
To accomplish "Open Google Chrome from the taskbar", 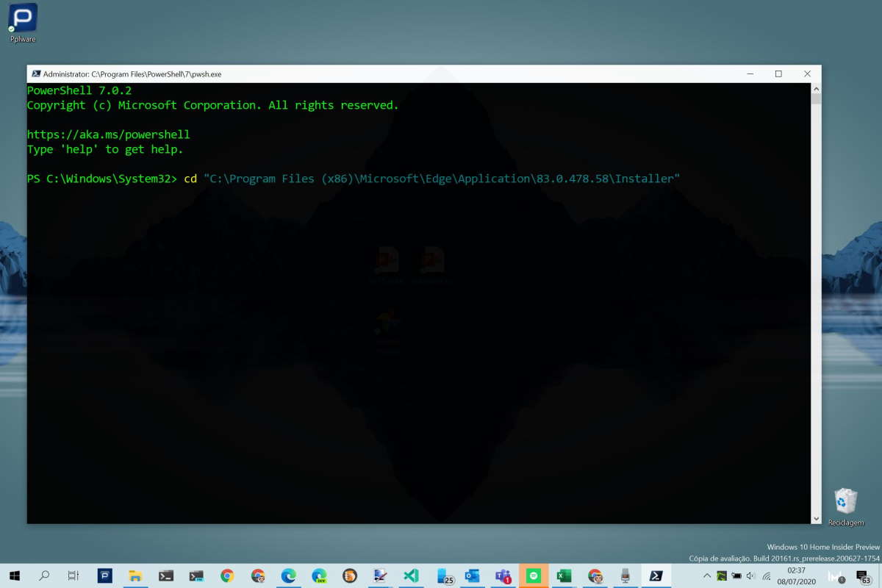I will (x=227, y=576).
